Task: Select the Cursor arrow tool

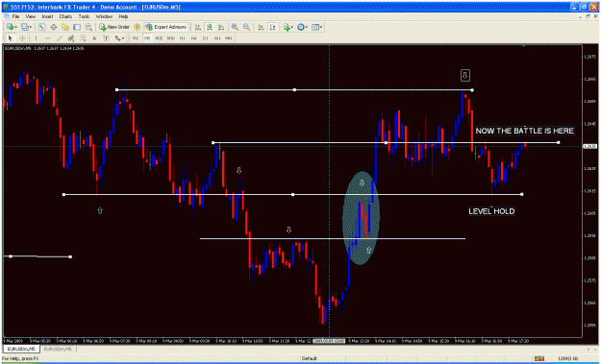Action: tap(10, 37)
